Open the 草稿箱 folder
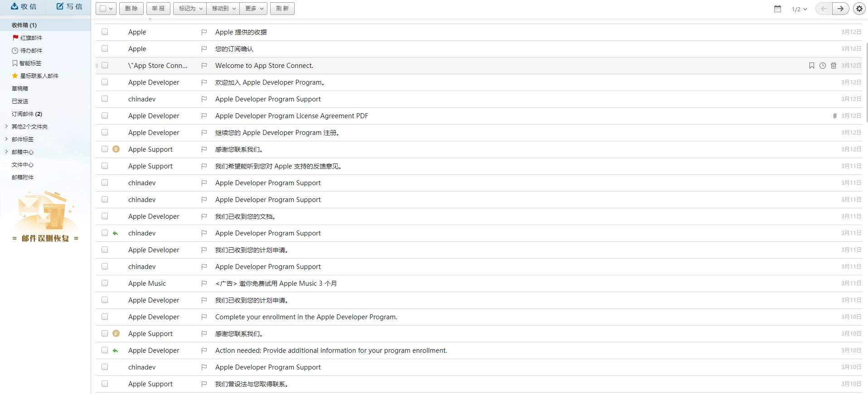The width and height of the screenshot is (868, 394). pos(20,89)
